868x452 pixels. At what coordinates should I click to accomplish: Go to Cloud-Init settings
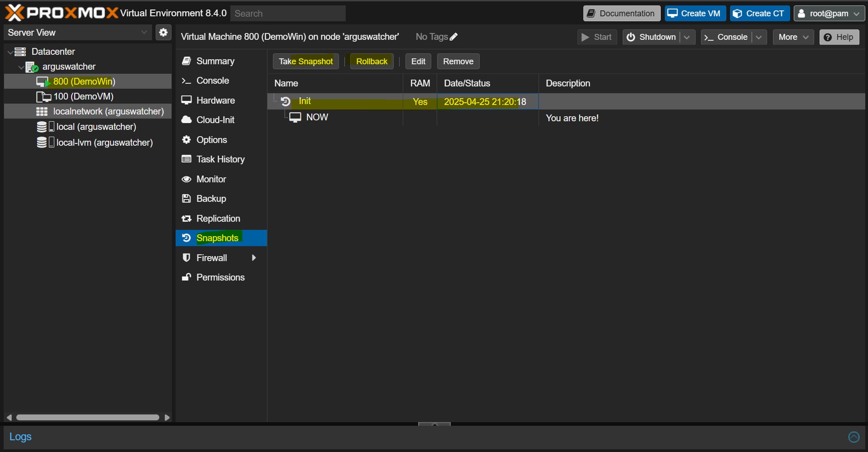click(x=221, y=120)
